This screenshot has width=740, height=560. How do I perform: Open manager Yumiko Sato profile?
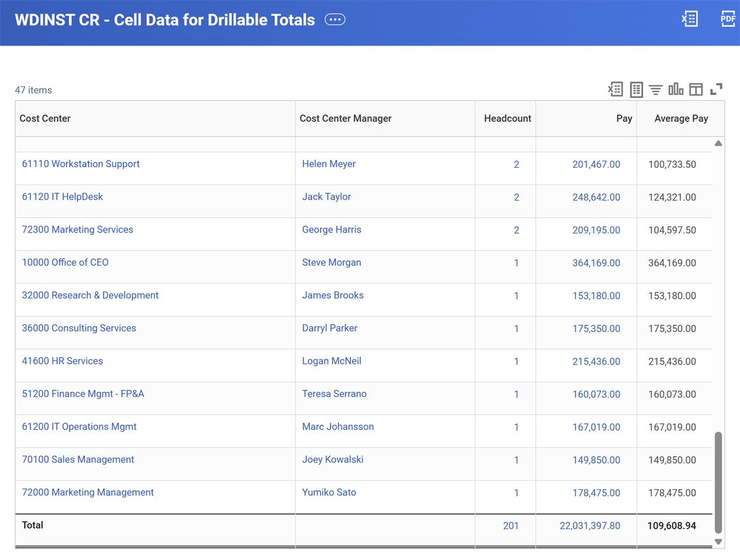[x=329, y=492]
